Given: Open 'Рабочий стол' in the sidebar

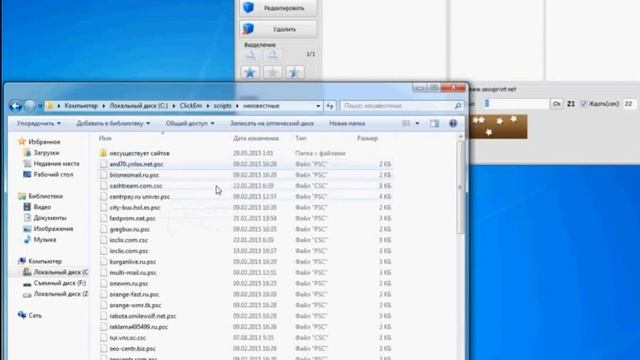Looking at the screenshot, I should (53, 174).
